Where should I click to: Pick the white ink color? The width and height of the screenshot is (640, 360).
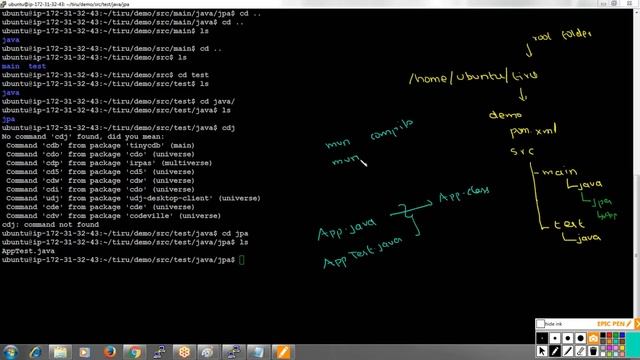603,354
